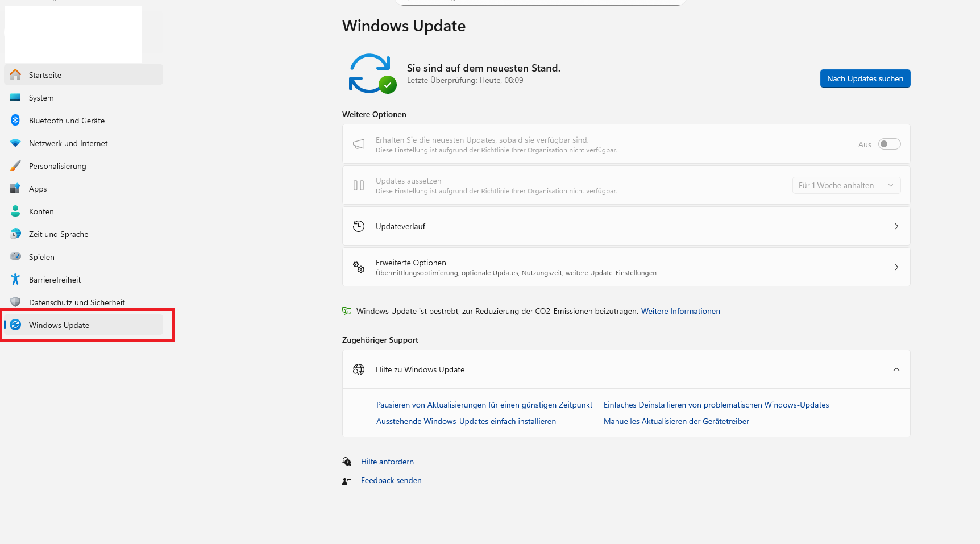This screenshot has width=980, height=544.
Task: Go to Zeit und Sprache settings
Action: pyautogui.click(x=59, y=234)
